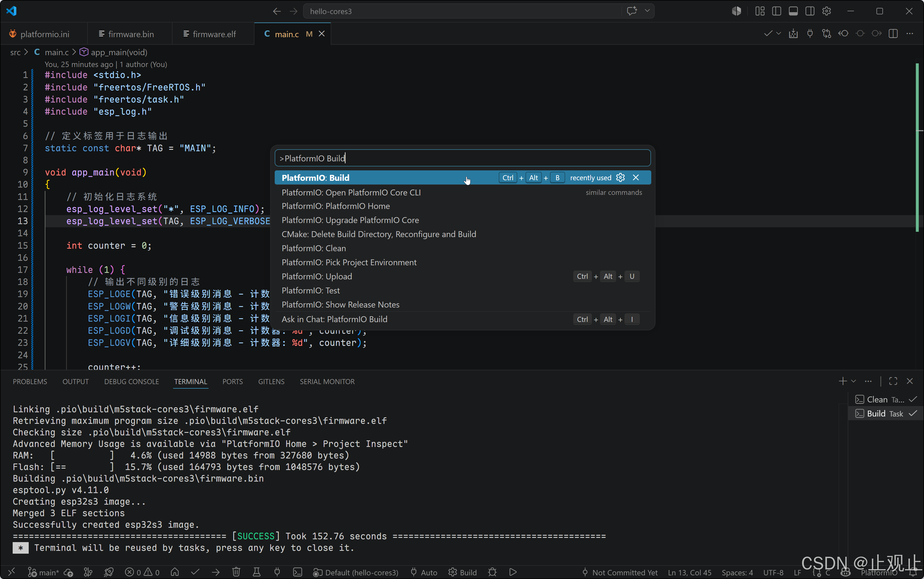
Task: Expand the build checkmark dropdown in editor toolbar
Action: (778, 34)
